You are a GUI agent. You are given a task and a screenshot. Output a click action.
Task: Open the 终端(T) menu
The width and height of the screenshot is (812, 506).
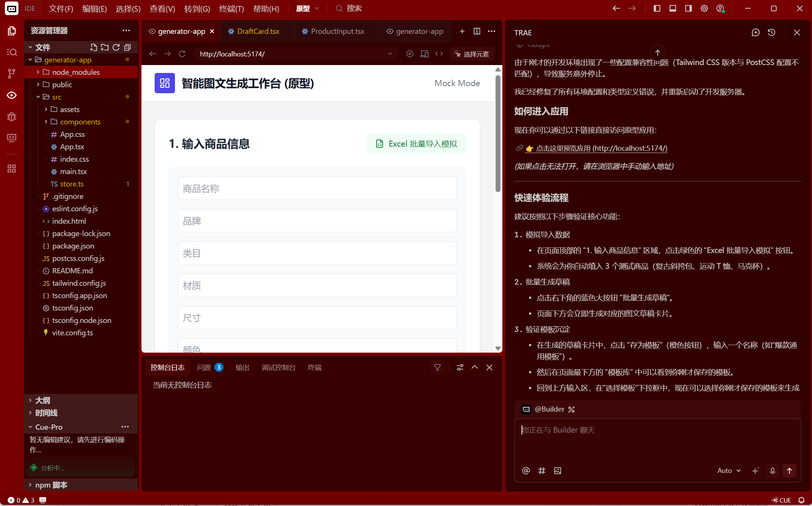pyautogui.click(x=231, y=9)
